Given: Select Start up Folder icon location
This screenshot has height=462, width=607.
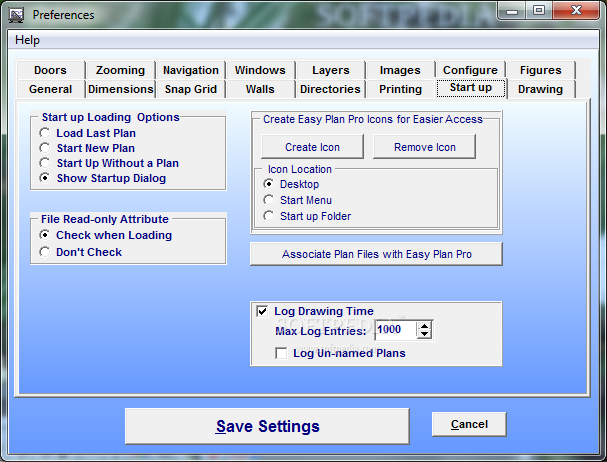Looking at the screenshot, I should [307, 216].
